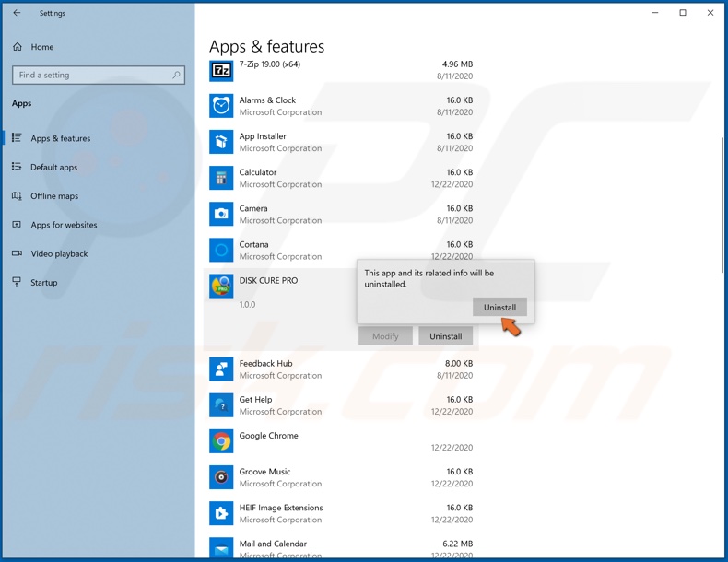Click the DISK CURE PRO app icon
The image size is (728, 562).
[221, 287]
